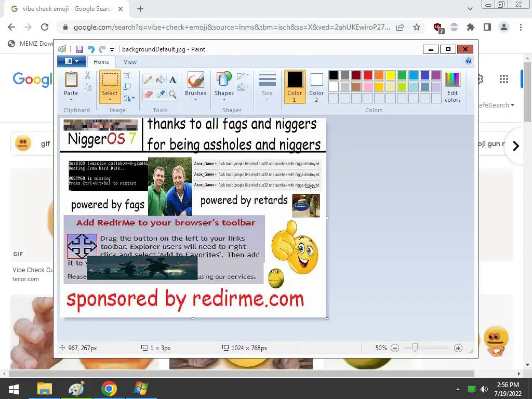The width and height of the screenshot is (532, 399).
Task: Click the Save icon in Paint title bar
Action: tap(79, 49)
